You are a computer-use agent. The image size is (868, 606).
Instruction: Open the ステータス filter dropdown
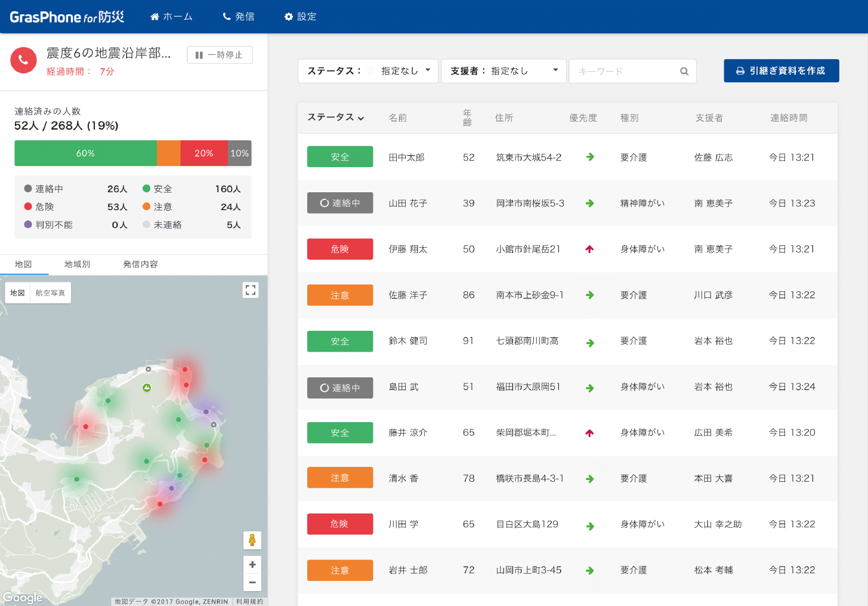click(x=367, y=71)
